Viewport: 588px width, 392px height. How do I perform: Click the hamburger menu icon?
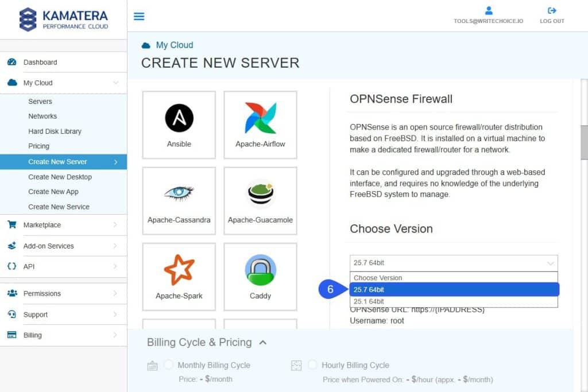pos(139,16)
